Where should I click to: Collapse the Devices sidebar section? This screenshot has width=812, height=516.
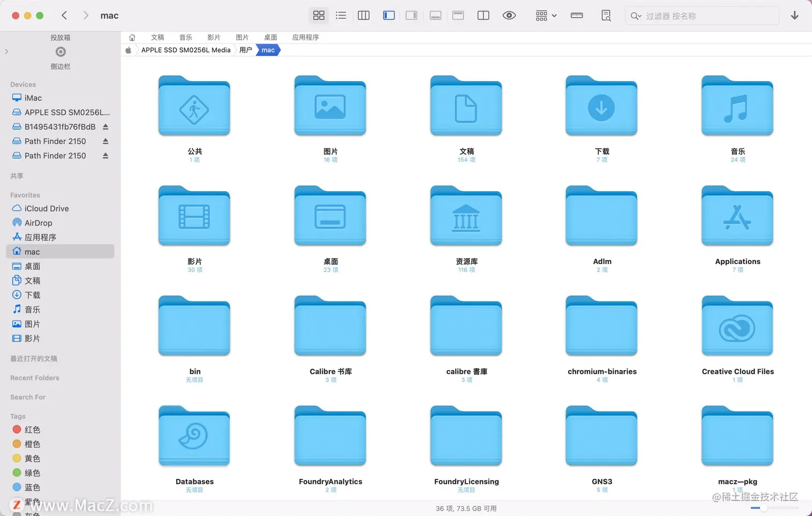tap(23, 85)
